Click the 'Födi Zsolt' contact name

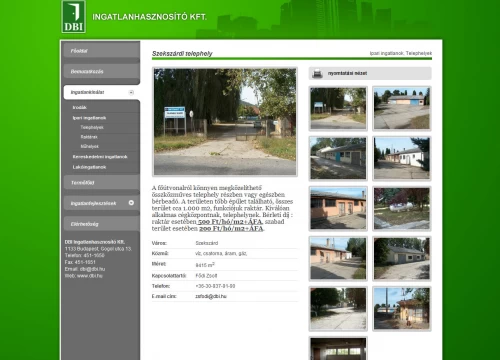coord(206,276)
